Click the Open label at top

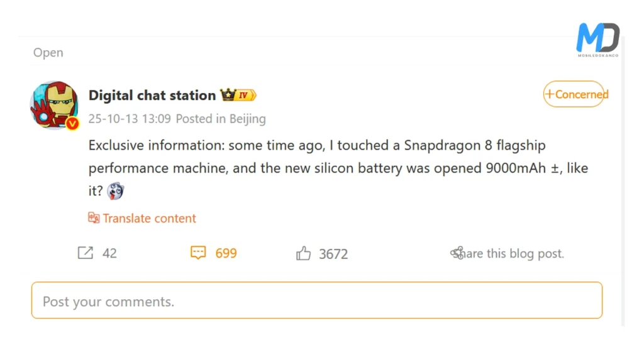tap(48, 53)
